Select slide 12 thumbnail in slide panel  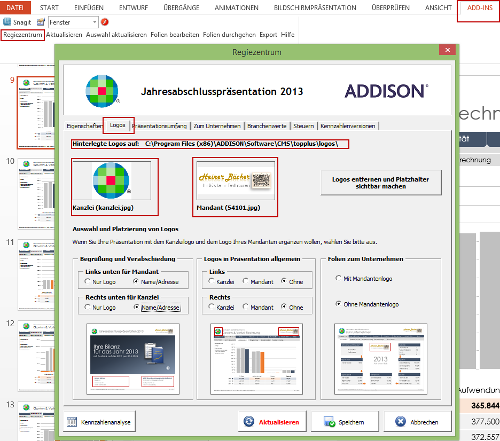(36, 355)
